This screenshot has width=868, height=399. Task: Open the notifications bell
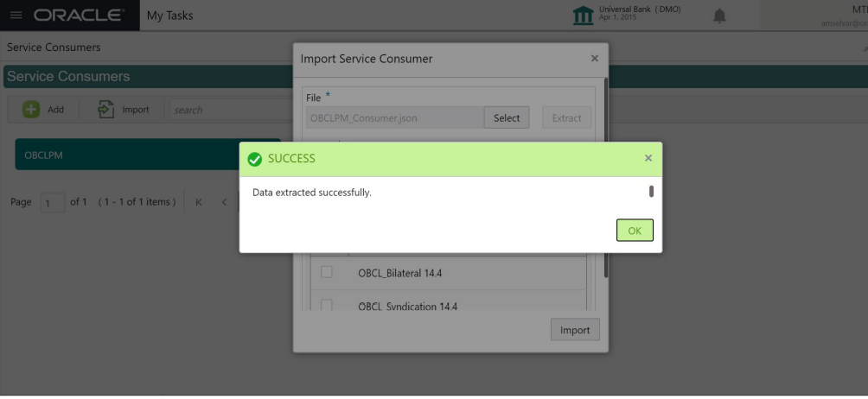click(x=719, y=16)
